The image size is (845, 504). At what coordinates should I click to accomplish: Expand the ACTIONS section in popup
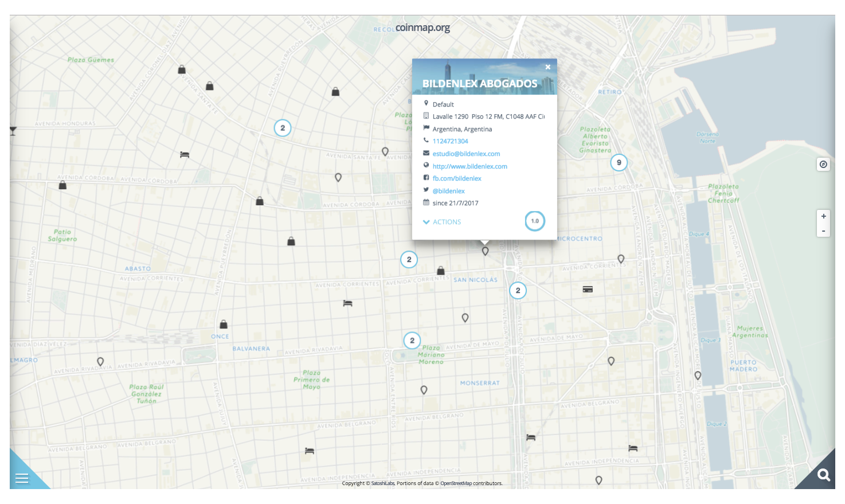[x=442, y=222]
